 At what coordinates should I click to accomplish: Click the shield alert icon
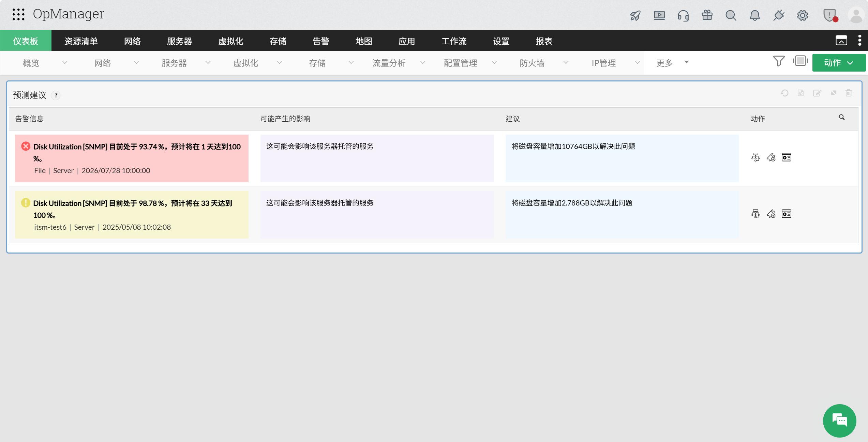tap(829, 15)
